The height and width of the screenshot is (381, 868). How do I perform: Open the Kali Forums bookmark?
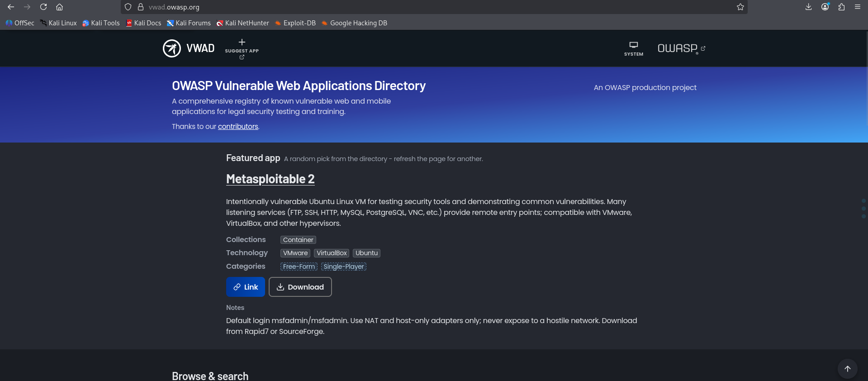coord(189,23)
